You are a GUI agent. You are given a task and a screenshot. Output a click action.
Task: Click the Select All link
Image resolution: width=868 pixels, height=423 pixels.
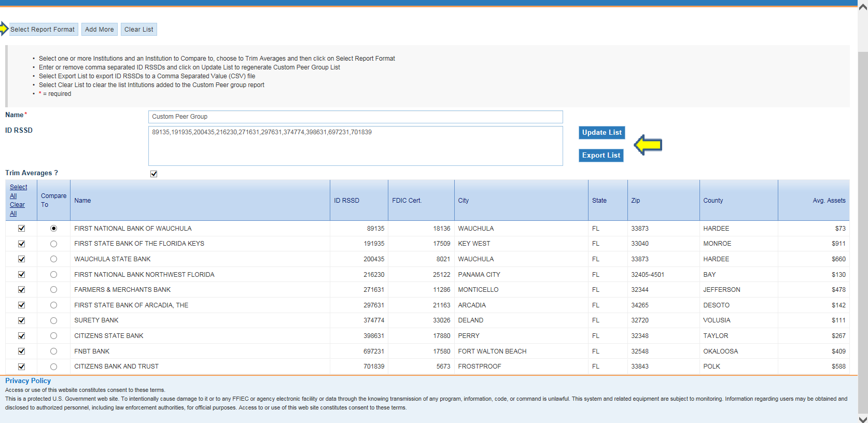pos(18,191)
